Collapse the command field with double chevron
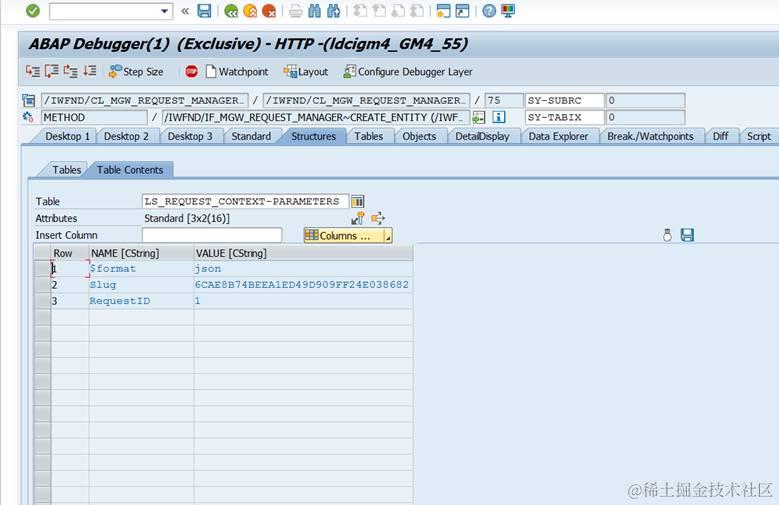The image size is (779, 505). [185, 11]
